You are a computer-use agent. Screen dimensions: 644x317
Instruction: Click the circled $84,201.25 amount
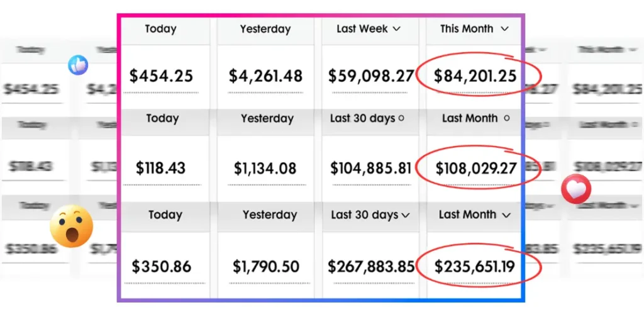point(475,77)
